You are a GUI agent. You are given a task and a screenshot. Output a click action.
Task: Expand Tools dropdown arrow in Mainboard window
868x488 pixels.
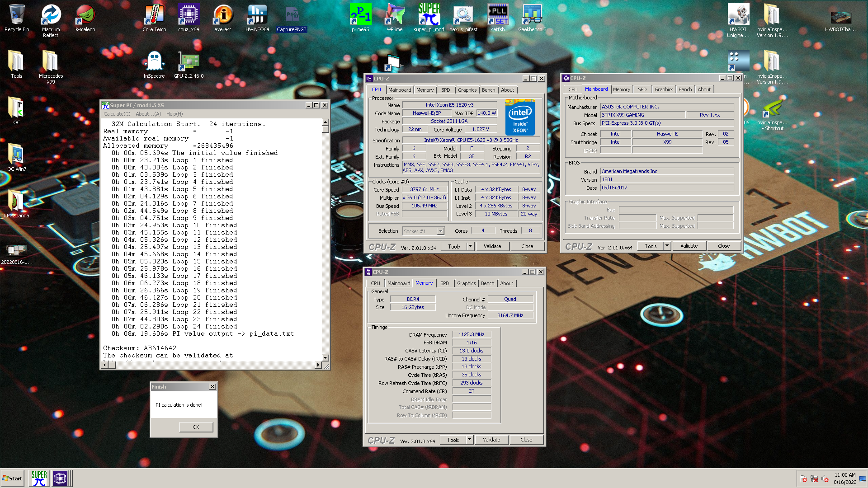coord(667,246)
